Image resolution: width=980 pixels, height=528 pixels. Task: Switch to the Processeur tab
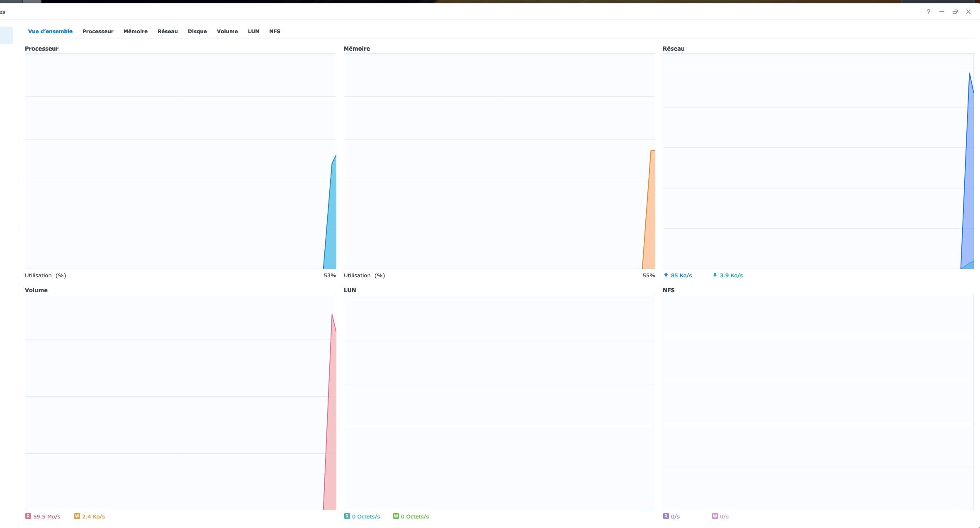point(98,32)
